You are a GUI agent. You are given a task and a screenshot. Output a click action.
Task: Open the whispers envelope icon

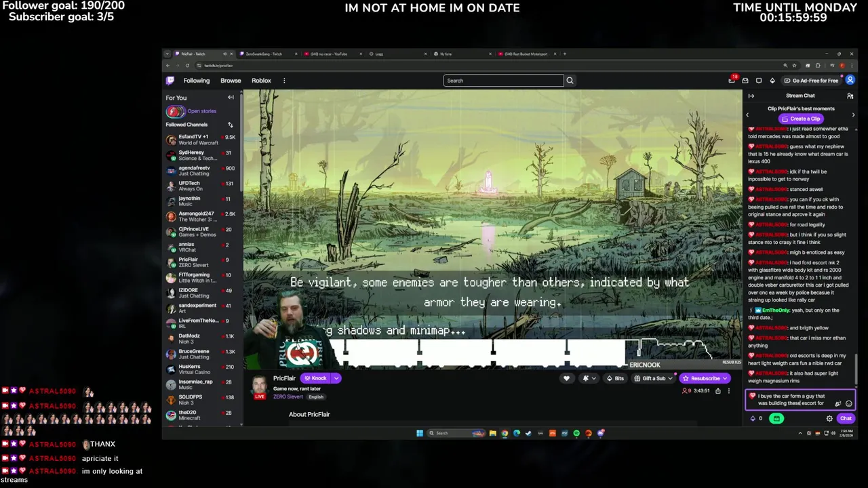tap(745, 81)
